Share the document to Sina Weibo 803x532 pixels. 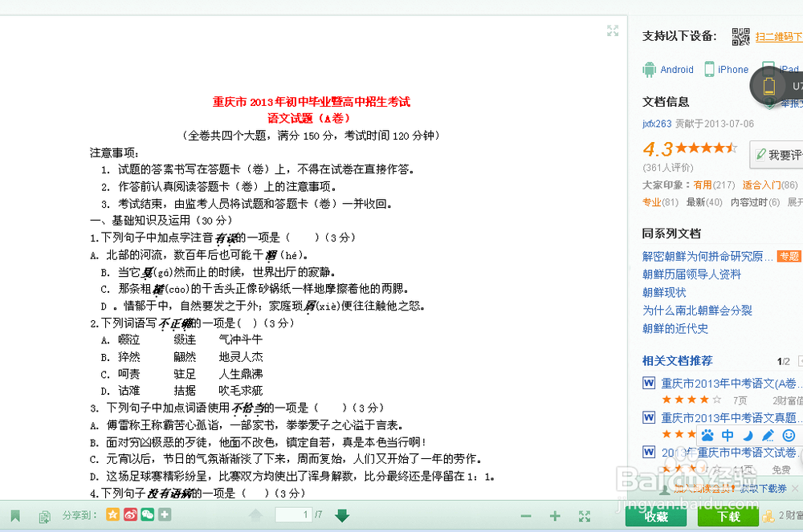pyautogui.click(x=129, y=514)
